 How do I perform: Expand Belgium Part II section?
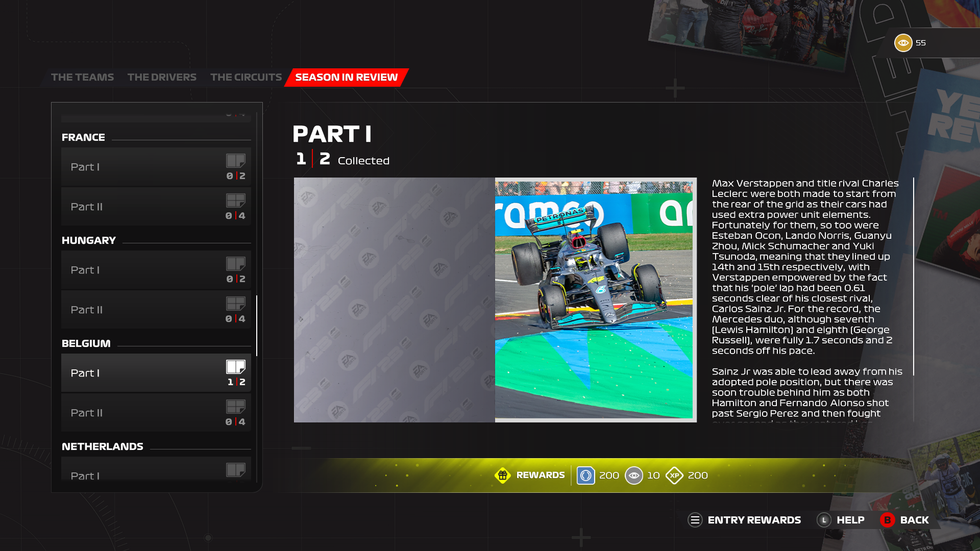tap(156, 412)
